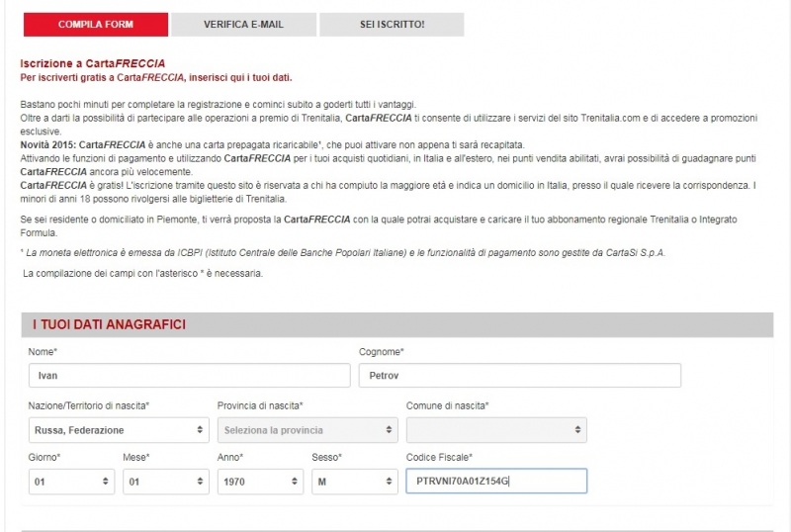
Task: Click the 'Nome*' field label
Action: pyautogui.click(x=43, y=352)
